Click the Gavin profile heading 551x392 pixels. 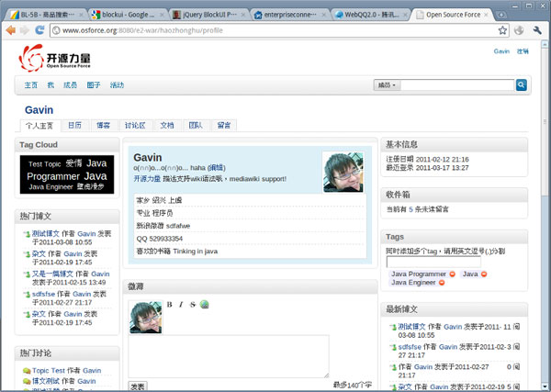[x=39, y=110]
